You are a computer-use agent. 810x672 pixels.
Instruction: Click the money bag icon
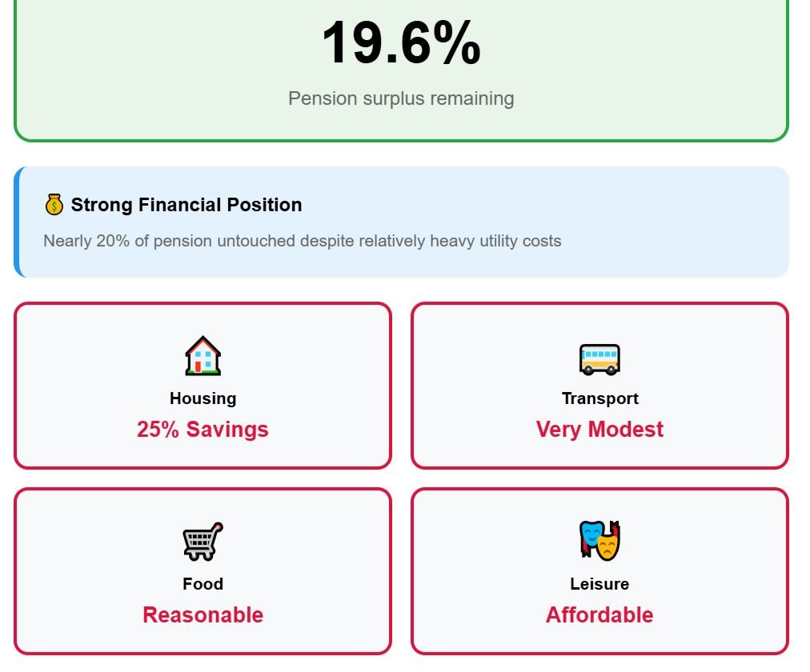pos(54,206)
